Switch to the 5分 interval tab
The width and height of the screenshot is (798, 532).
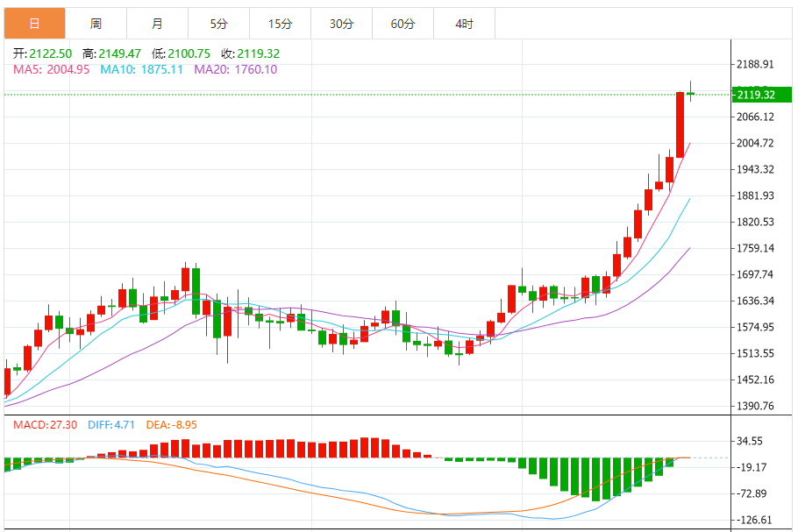point(218,24)
